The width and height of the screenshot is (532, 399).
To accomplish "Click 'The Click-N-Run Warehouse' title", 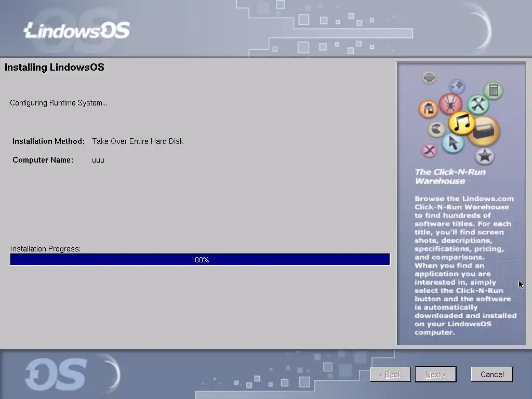I will (450, 177).
